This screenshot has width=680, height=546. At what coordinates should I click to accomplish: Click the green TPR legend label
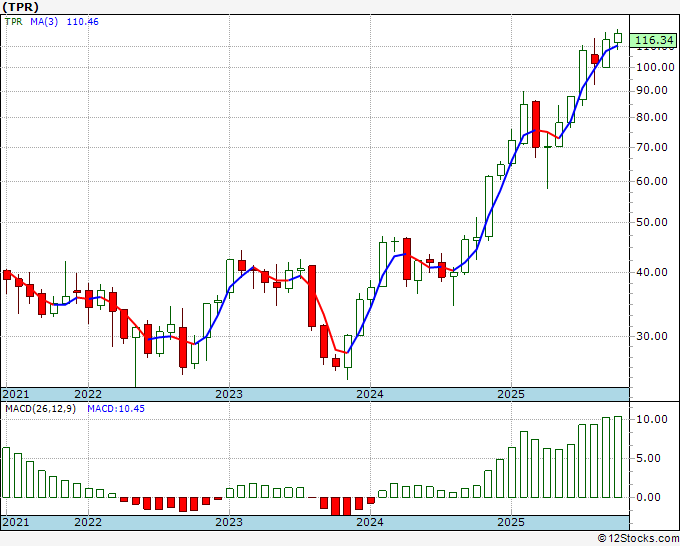(x=13, y=22)
